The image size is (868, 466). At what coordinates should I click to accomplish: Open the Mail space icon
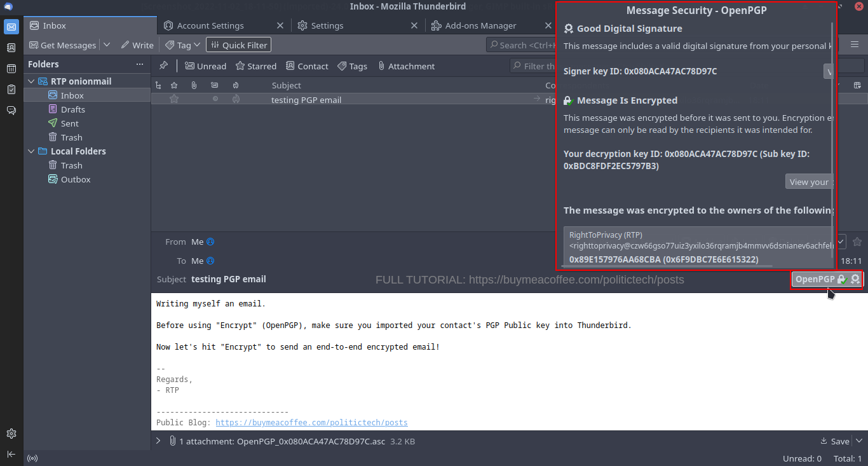click(11, 27)
